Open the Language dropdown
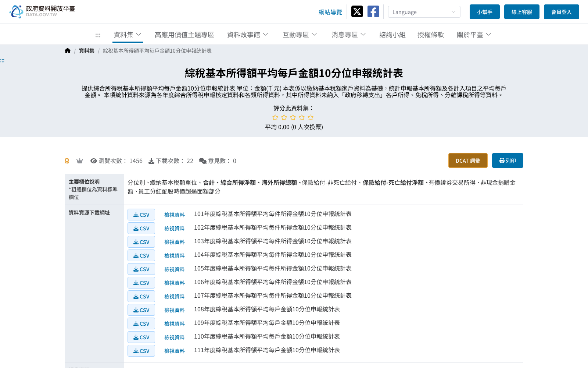The width and height of the screenshot is (588, 368). 424,12
